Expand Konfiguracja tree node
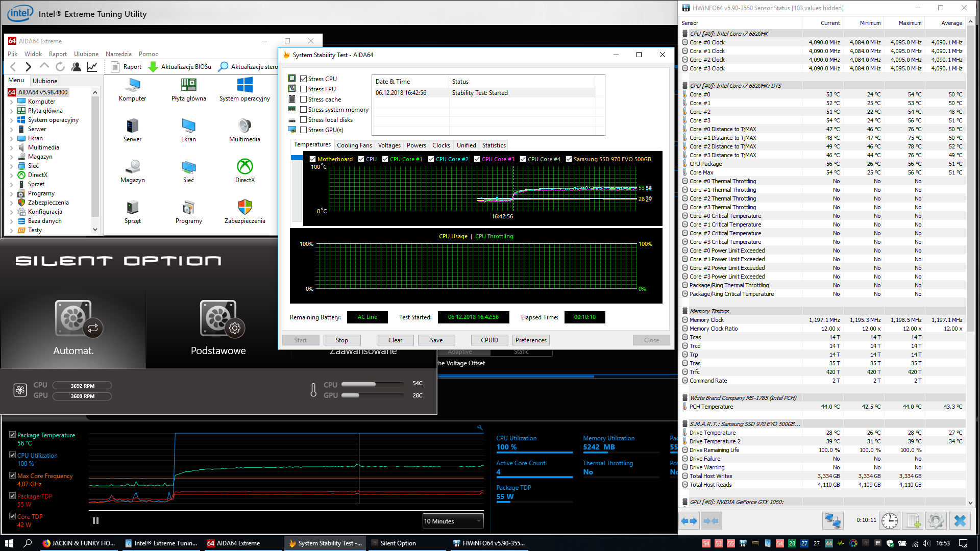Viewport: 980px width, 551px height. [x=12, y=212]
